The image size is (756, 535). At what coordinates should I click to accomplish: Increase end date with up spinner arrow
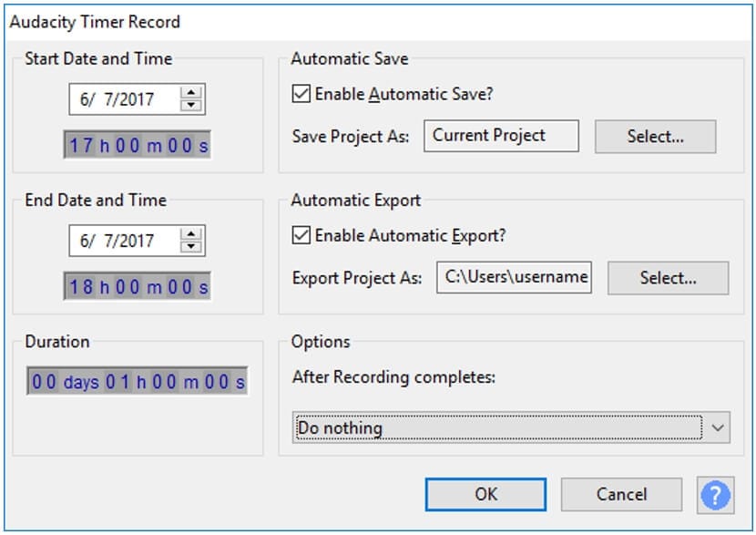pyautogui.click(x=191, y=234)
